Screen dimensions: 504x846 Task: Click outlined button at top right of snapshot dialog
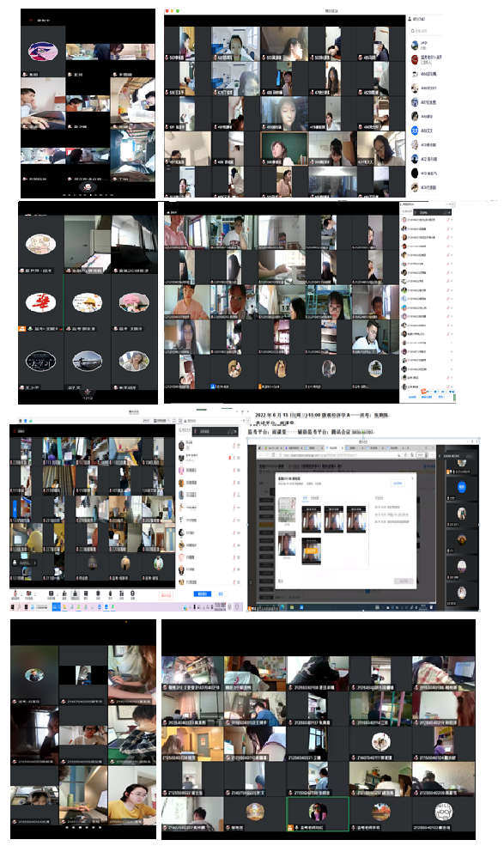[x=398, y=484]
